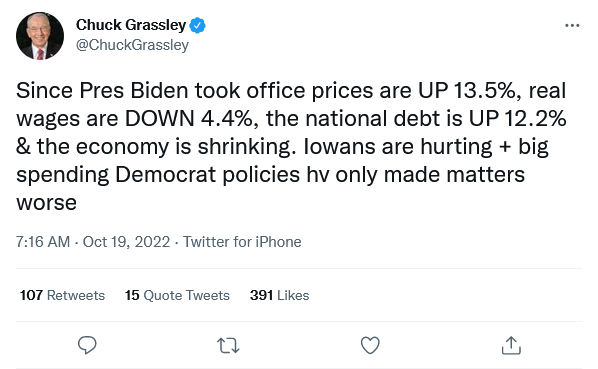Open the @ChuckGrassley handle link
Screen dimensions: 598x369
[132, 45]
